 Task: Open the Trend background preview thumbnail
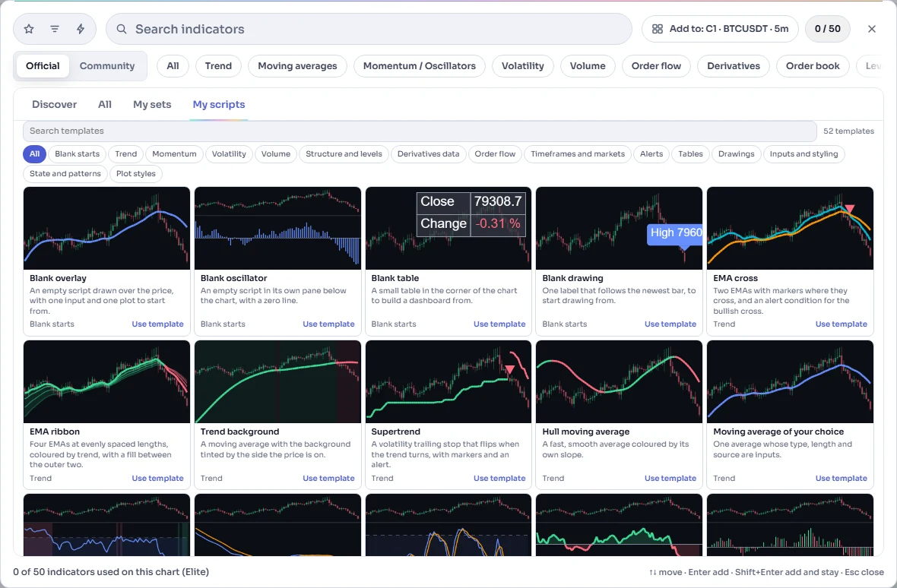coord(278,381)
